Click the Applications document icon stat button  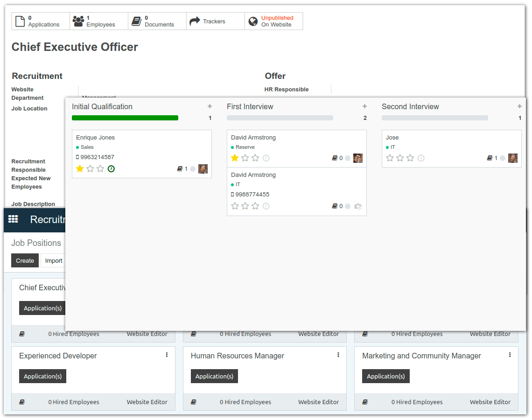point(41,21)
